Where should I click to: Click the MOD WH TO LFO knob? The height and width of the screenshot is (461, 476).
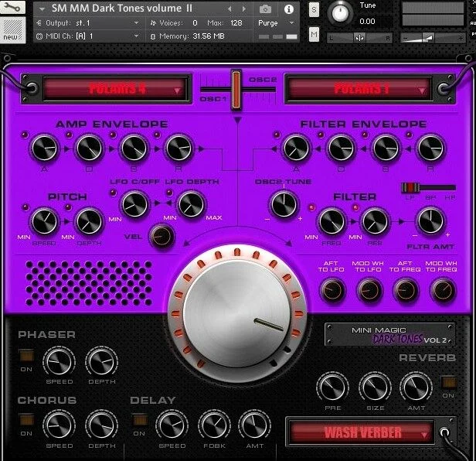369,290
